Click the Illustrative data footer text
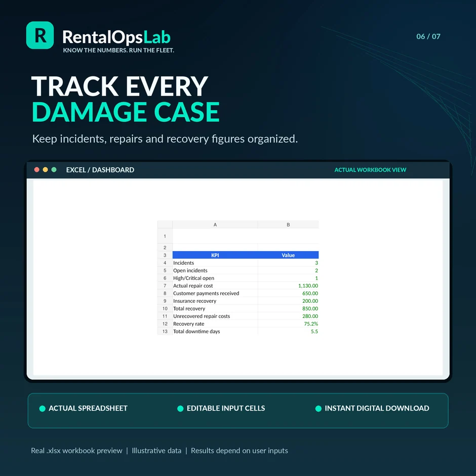The image size is (476, 476). 156,451
